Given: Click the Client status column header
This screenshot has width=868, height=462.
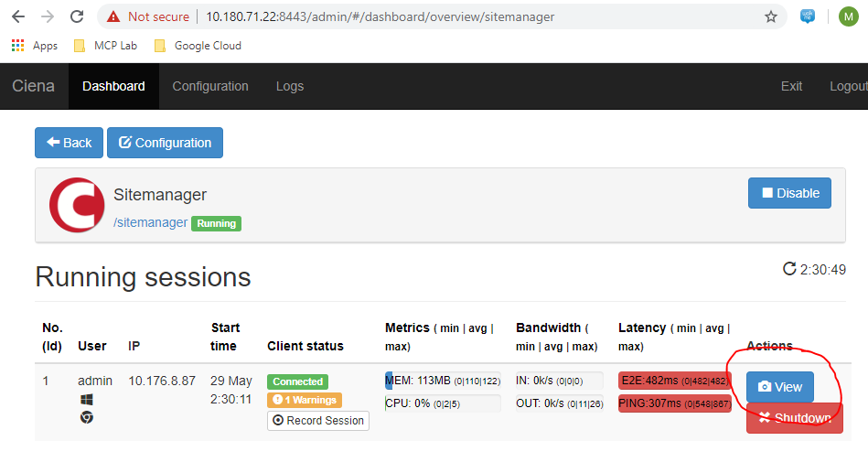Looking at the screenshot, I should click(305, 346).
